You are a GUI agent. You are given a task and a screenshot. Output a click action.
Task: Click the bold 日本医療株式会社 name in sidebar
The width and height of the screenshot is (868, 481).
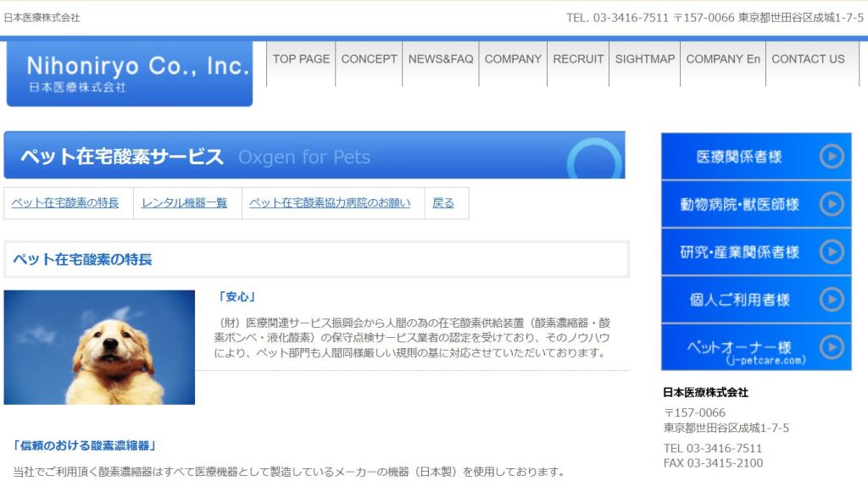tap(705, 393)
